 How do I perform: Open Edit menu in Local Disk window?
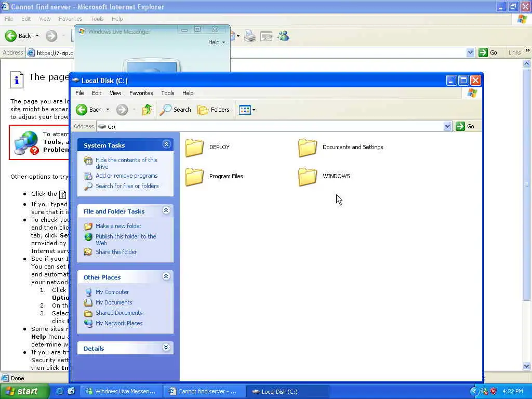tap(97, 93)
